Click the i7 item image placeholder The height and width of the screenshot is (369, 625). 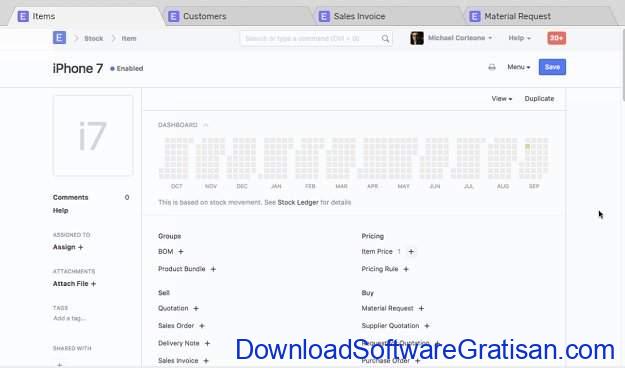pos(93,135)
